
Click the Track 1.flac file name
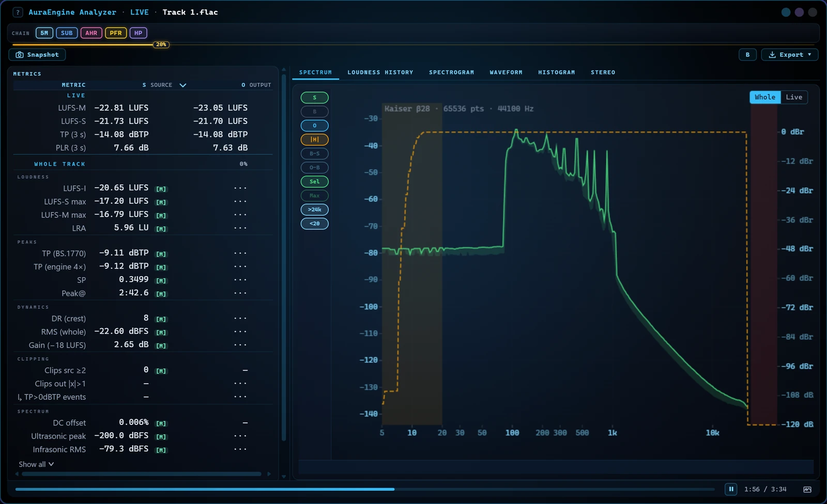click(x=190, y=12)
